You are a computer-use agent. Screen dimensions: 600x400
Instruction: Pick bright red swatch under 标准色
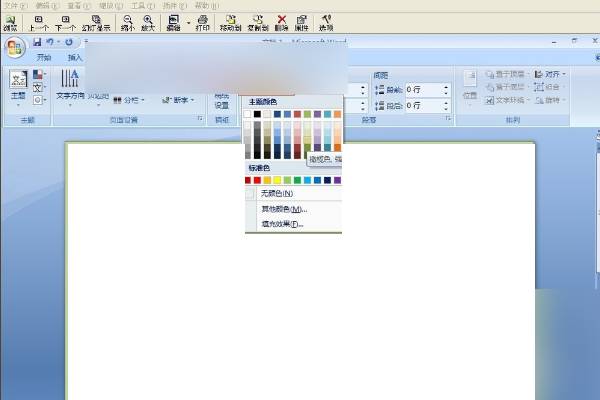pos(257,180)
